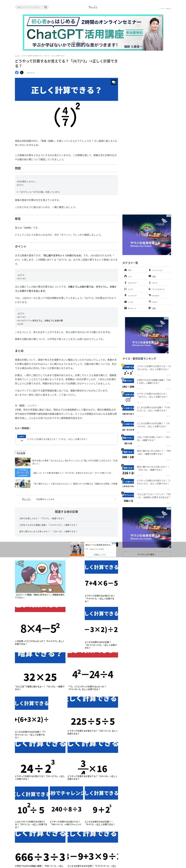Image resolution: width=186 pixels, height=868 pixels.
Task: Open the 7+4×6−5 article card
Action: (x=101, y=582)
